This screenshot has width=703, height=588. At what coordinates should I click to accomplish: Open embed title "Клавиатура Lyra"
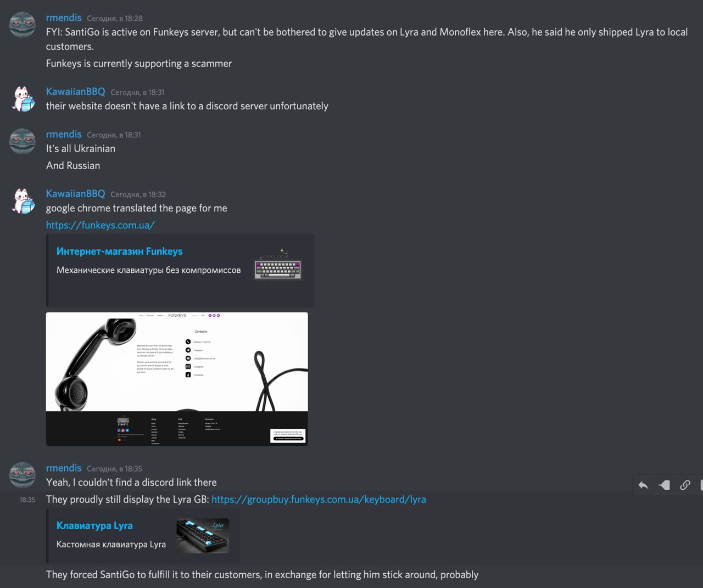pos(94,525)
